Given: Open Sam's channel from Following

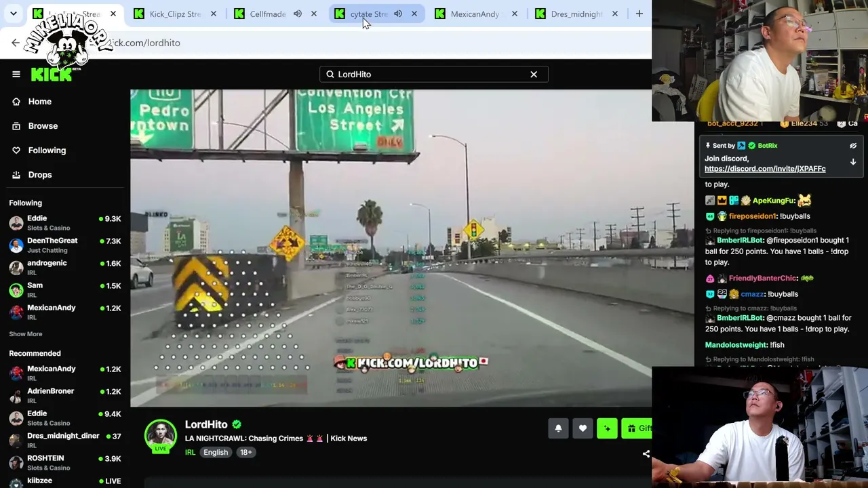Looking at the screenshot, I should (x=65, y=290).
